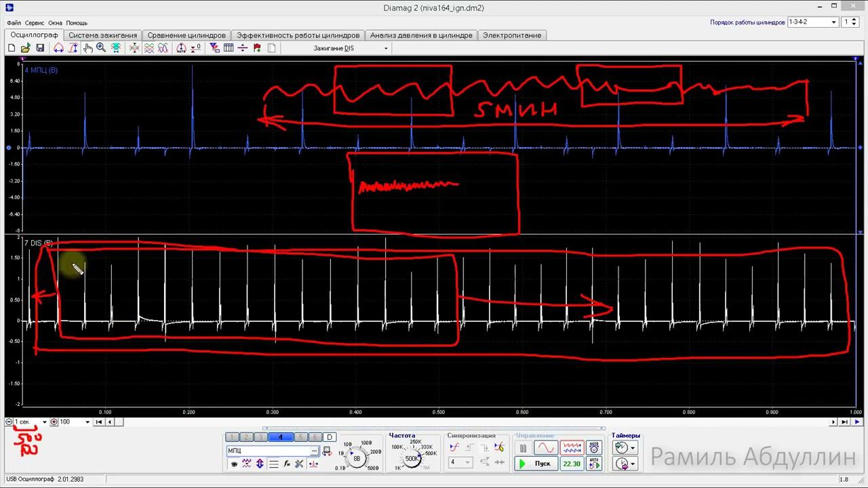Toggle channel 4 selector button
The image size is (868, 488).
coord(281,437)
